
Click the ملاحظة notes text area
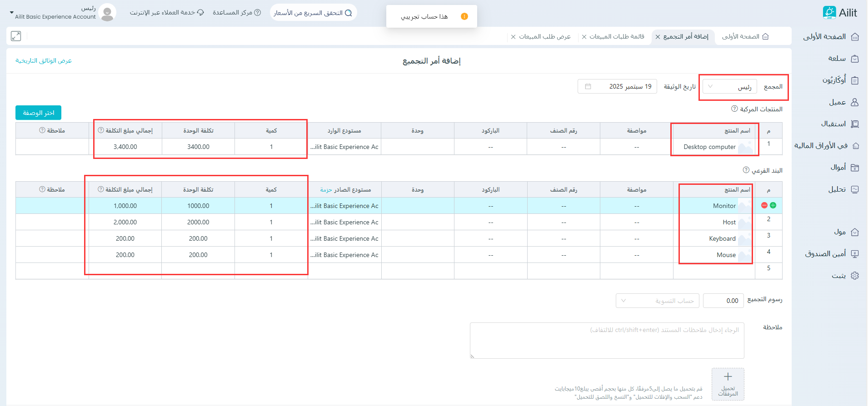(x=607, y=341)
